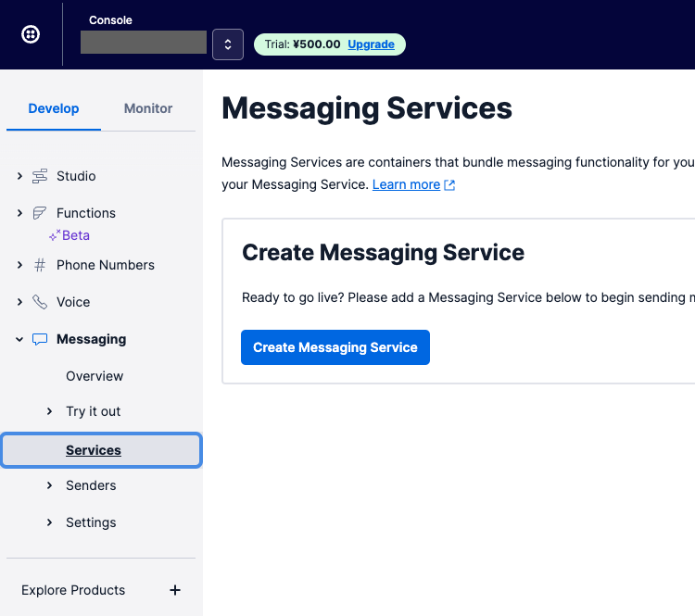Expand the Voice section chevron

[x=19, y=302]
